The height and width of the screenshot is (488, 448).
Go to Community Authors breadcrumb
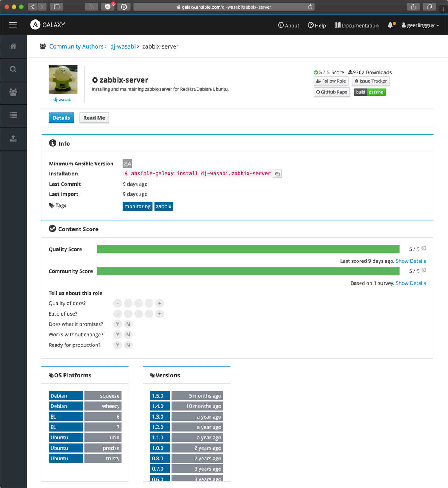(76, 46)
